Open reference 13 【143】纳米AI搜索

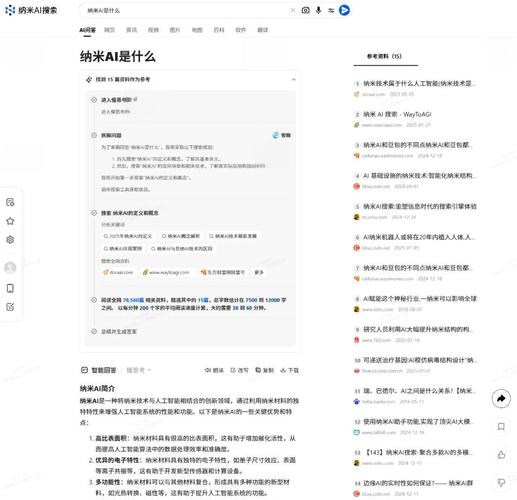coord(419,452)
